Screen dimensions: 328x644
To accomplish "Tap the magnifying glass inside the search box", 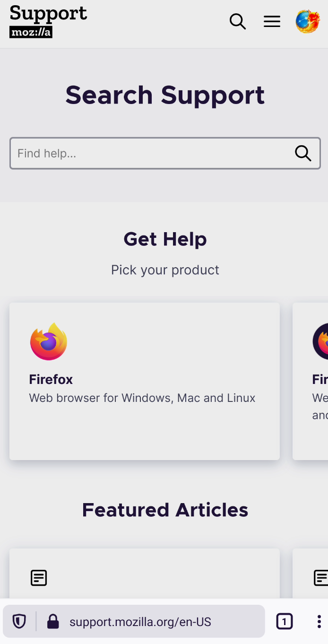I will (x=303, y=153).
